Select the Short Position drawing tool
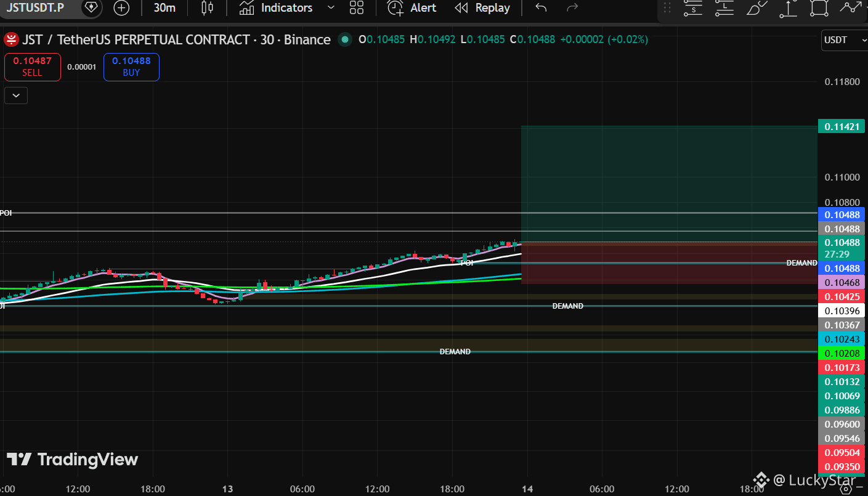 (x=693, y=8)
